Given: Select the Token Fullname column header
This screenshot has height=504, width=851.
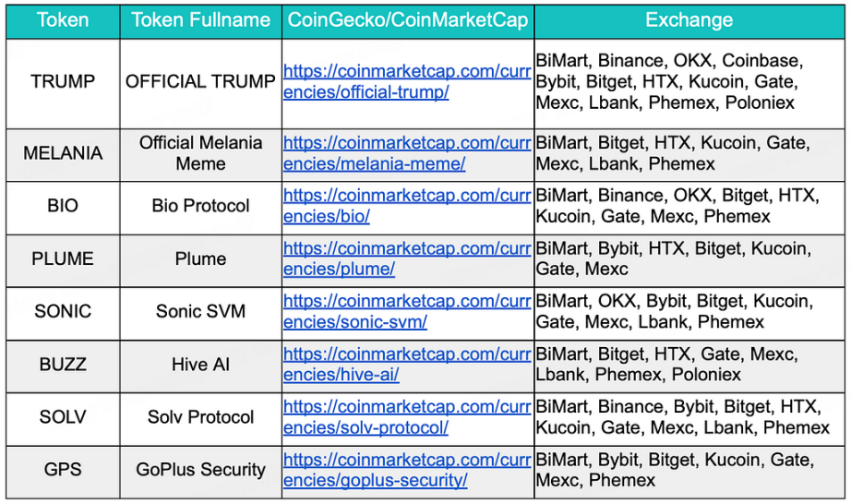Looking at the screenshot, I should 201,20.
